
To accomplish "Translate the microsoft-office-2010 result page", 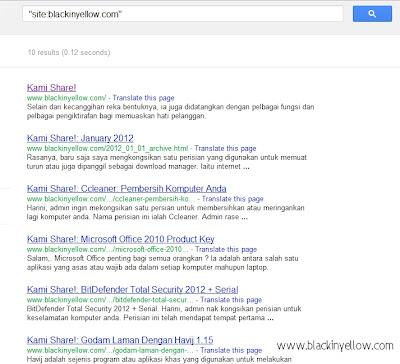I will (x=226, y=249).
